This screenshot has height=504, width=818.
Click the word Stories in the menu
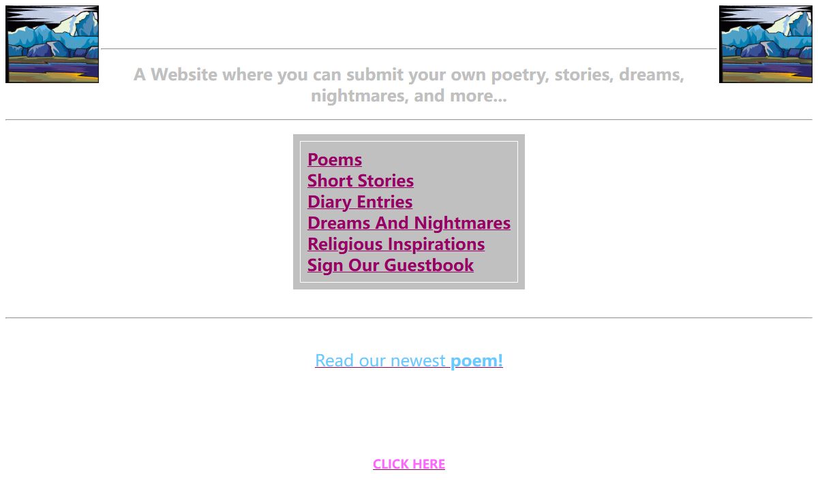coord(385,180)
